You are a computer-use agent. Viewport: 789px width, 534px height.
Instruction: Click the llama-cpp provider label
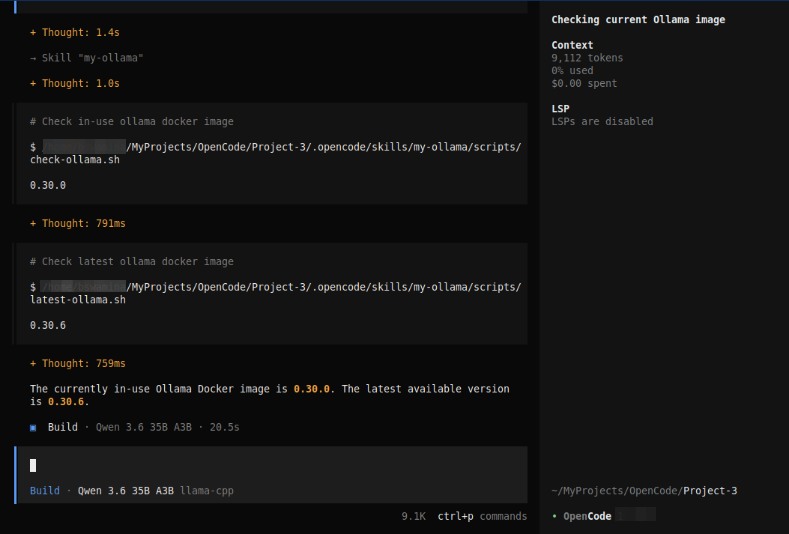(206, 490)
